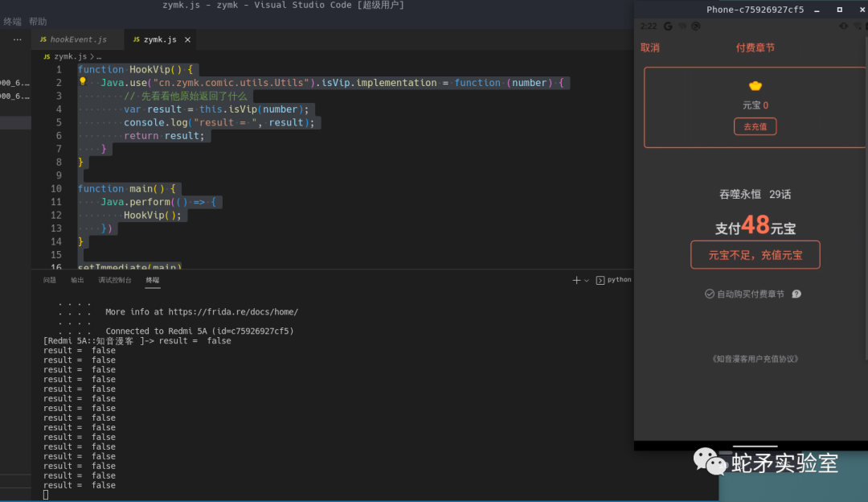Screen dimensions: 868x502
Task: Switch to the hookEvent.js tab
Action: (x=78, y=40)
